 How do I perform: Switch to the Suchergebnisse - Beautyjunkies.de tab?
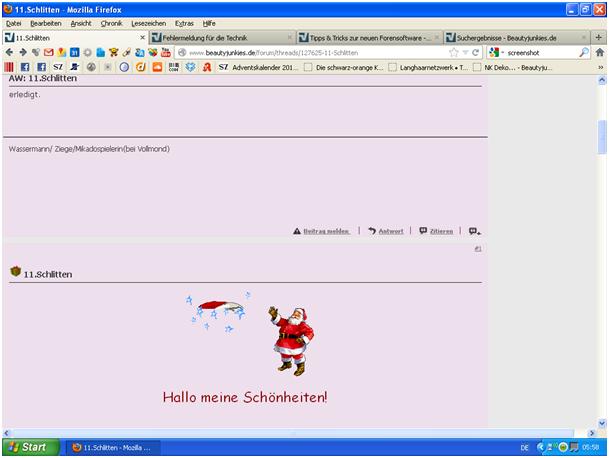pyautogui.click(x=512, y=37)
